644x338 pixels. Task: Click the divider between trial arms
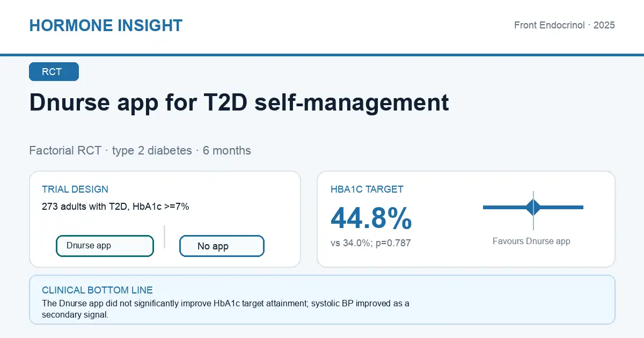pos(164,237)
